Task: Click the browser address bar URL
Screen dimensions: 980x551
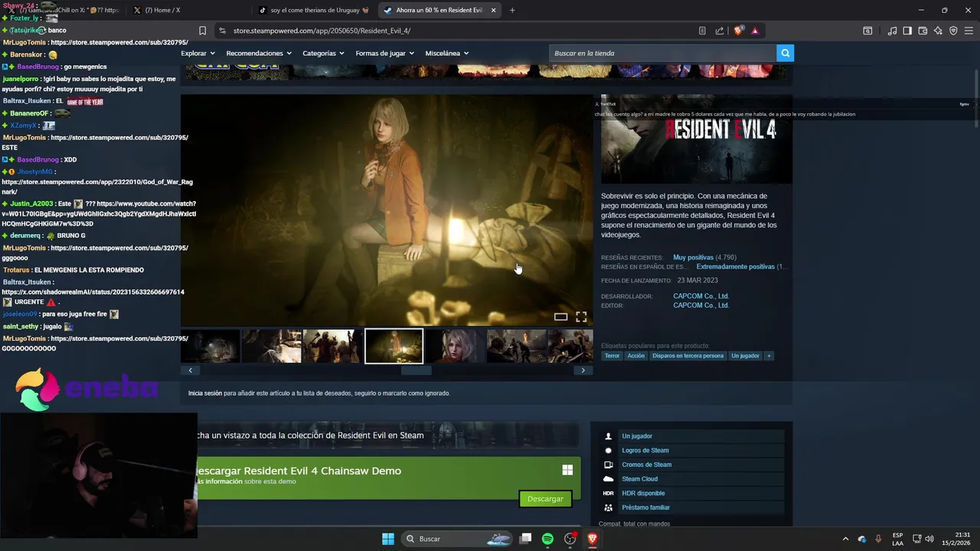Action: click(x=322, y=31)
